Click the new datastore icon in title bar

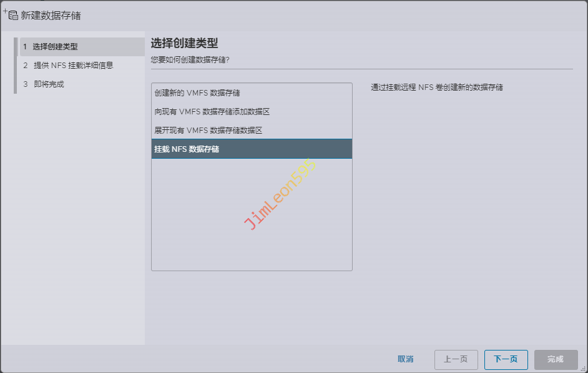11,14
